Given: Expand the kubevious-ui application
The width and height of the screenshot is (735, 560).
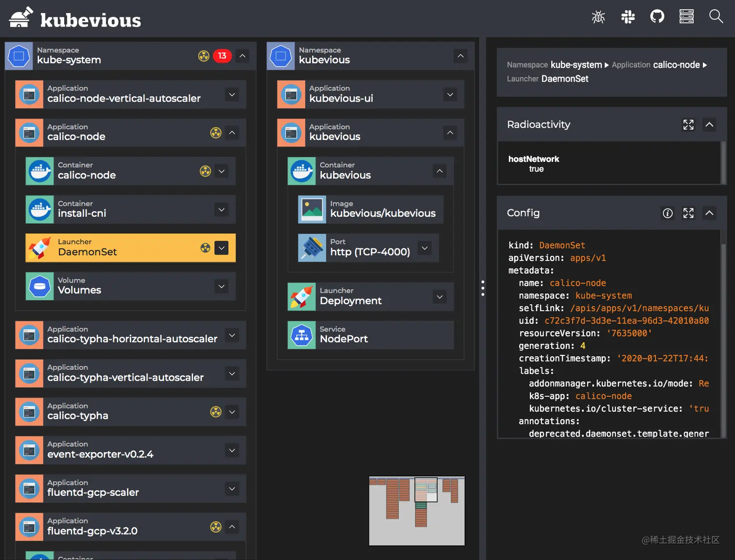Looking at the screenshot, I should tap(450, 94).
